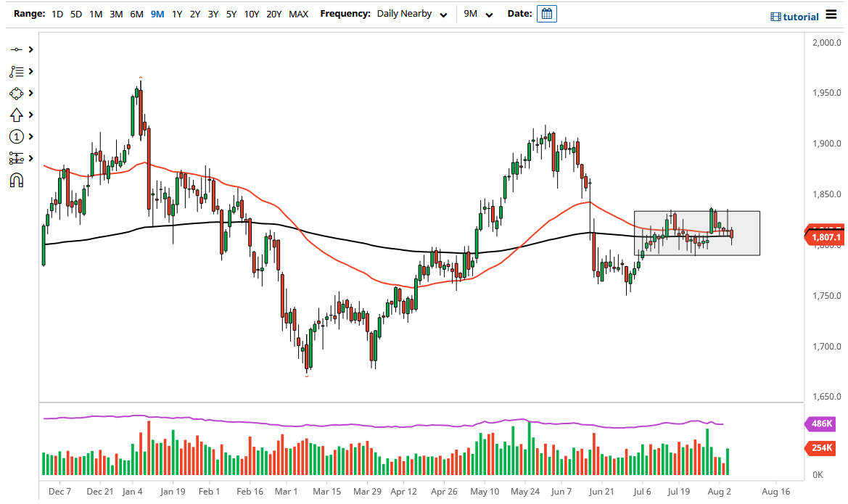Open the hamburger main menu

click(831, 15)
